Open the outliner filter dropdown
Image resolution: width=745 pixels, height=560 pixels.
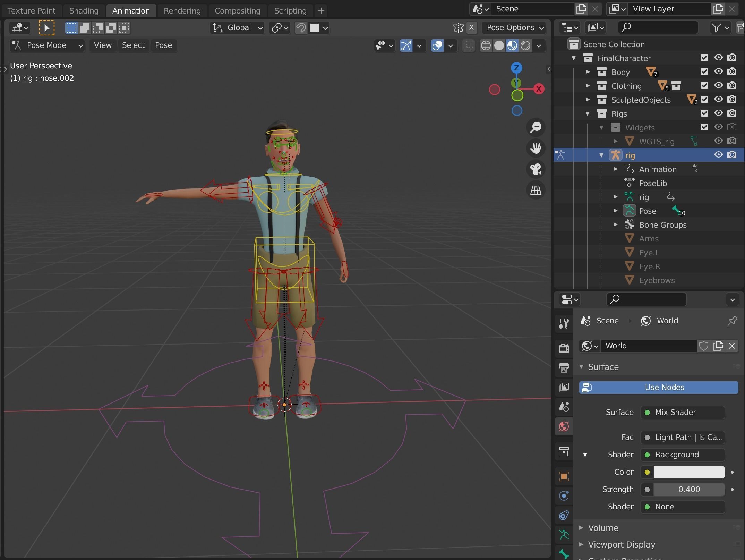(x=720, y=27)
